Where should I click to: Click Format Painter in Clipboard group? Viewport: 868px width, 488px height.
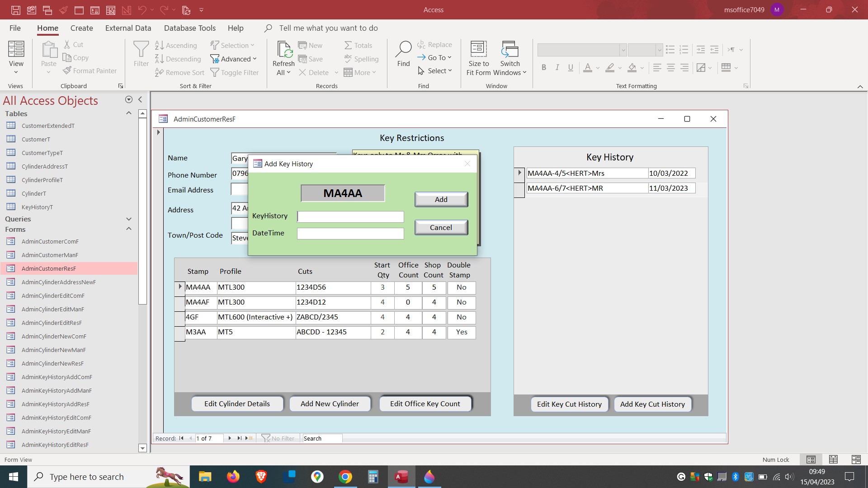[x=90, y=71]
